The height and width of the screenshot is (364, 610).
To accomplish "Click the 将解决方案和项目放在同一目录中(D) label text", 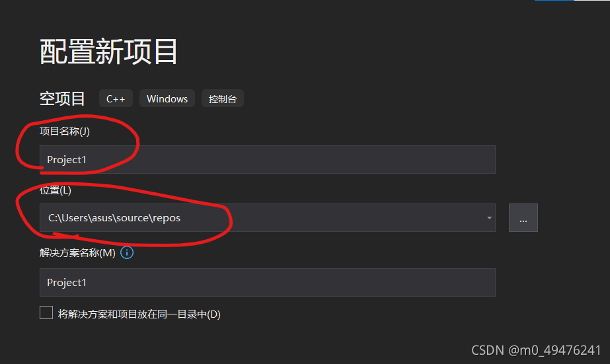I will point(139,314).
